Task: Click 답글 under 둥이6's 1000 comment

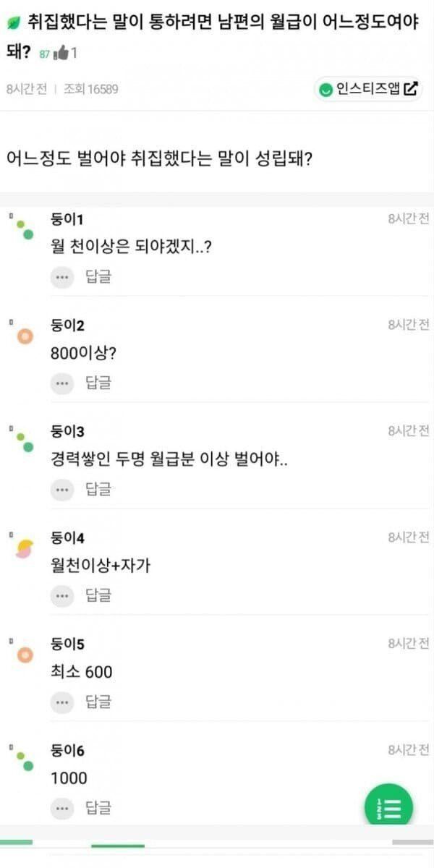Action: pyautogui.click(x=98, y=807)
